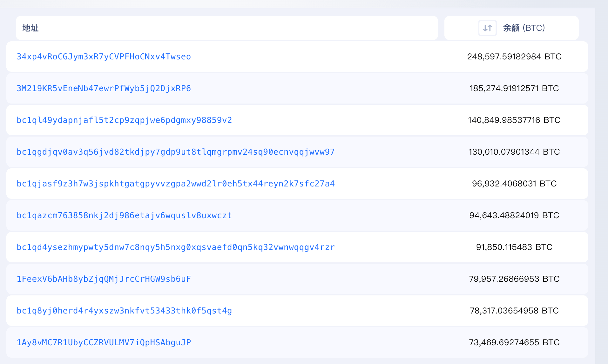This screenshot has width=608, height=364.
Task: Open the address starting with bc1qjasf9z3h7w3
Action: (x=176, y=184)
